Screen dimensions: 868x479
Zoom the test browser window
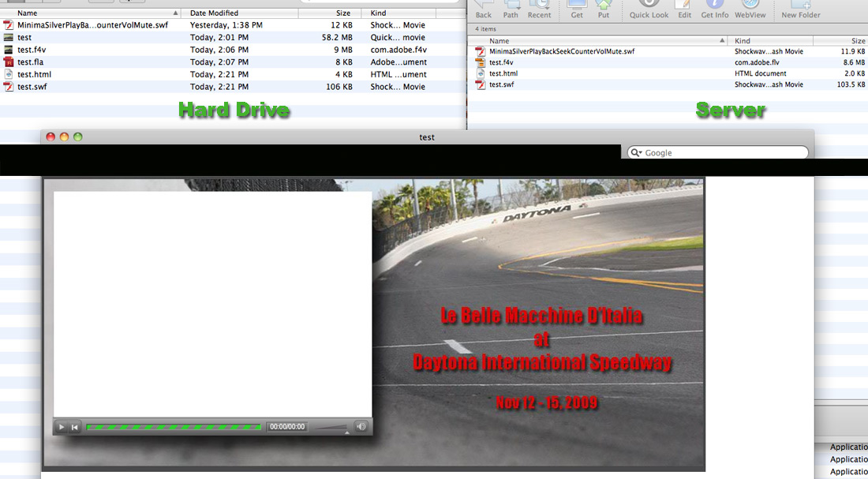point(78,137)
